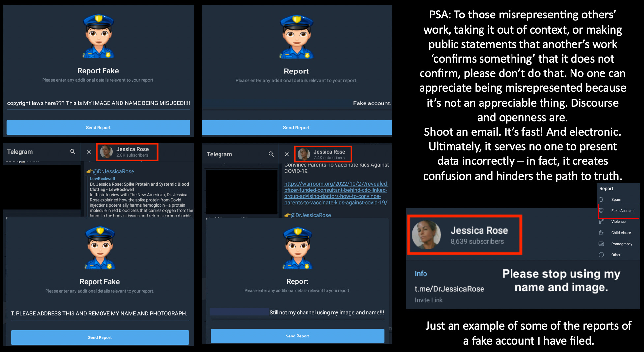Screen dimensions: 644x352
Task: Click the t.me/DrJessicaRose invite link
Action: 449,289
